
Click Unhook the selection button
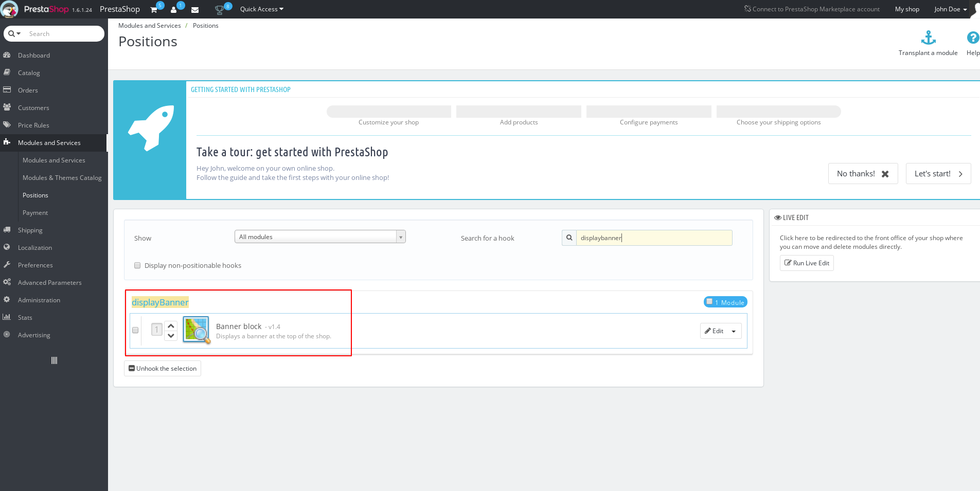coord(163,369)
